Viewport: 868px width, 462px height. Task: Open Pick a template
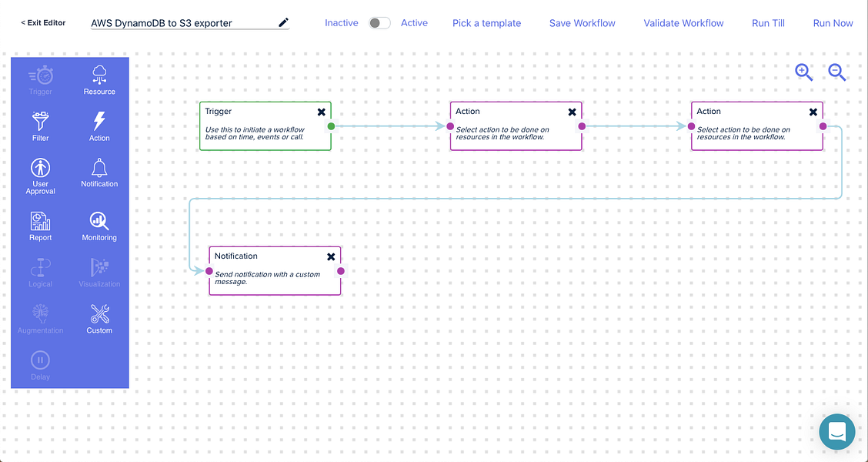(x=486, y=23)
